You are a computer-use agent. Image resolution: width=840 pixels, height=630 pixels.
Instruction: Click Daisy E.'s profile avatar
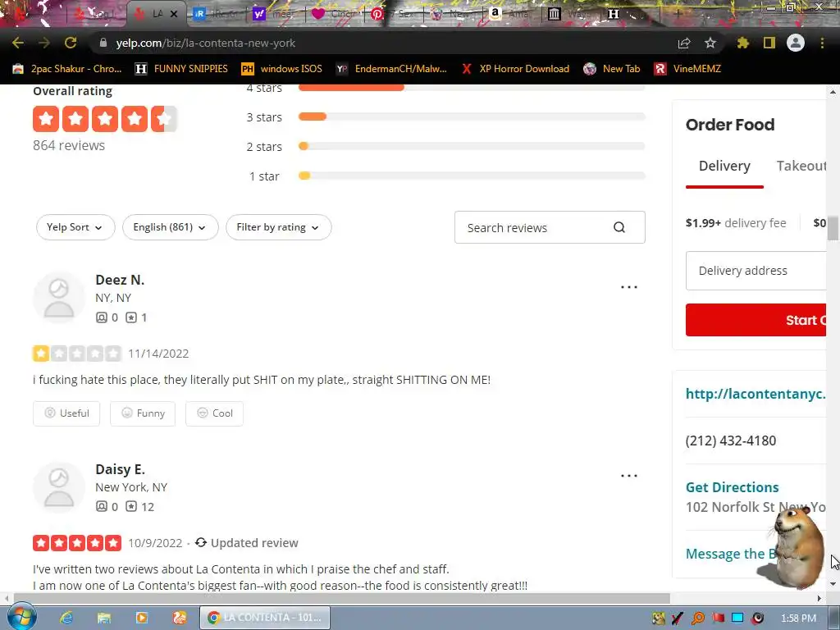[x=59, y=487]
